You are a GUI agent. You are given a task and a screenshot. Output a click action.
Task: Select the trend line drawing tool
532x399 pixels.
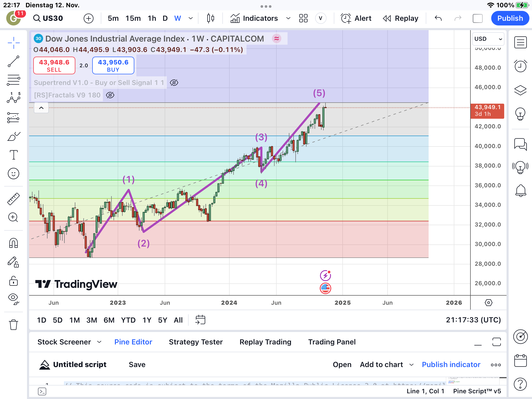(x=14, y=61)
